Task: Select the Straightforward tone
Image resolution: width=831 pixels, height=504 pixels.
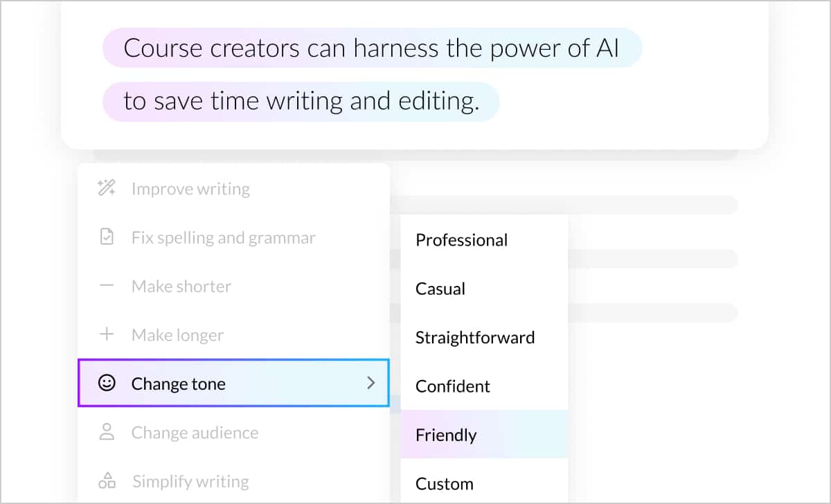Action: [475, 337]
